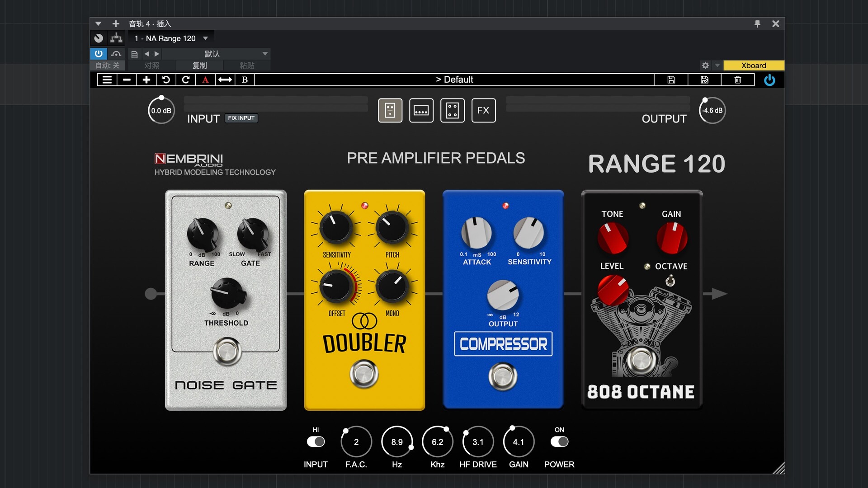Screen dimensions: 868x488
Task: Click Noise Gate GATE speed knob
Action: (253, 234)
